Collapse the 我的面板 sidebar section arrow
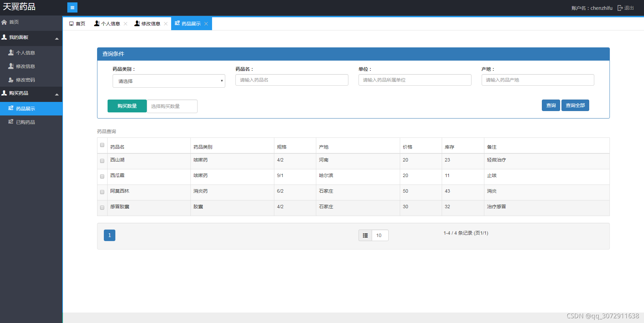644x323 pixels. (57, 39)
